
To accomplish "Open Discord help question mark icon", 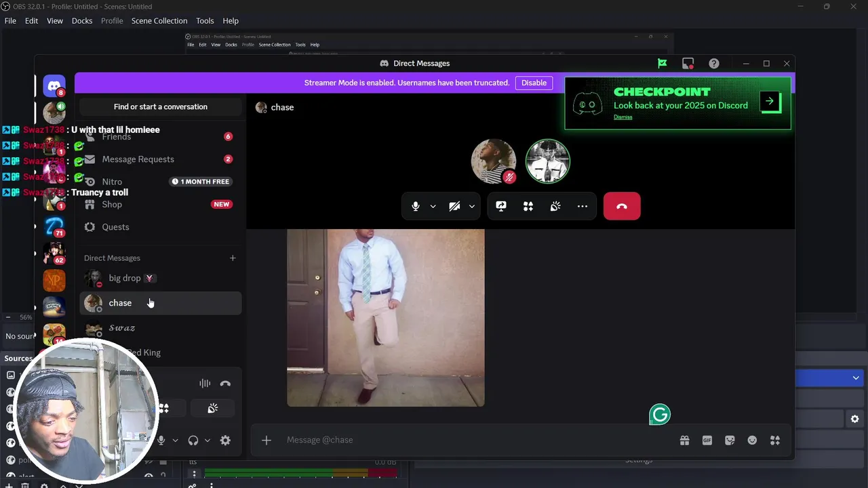I will (x=714, y=63).
